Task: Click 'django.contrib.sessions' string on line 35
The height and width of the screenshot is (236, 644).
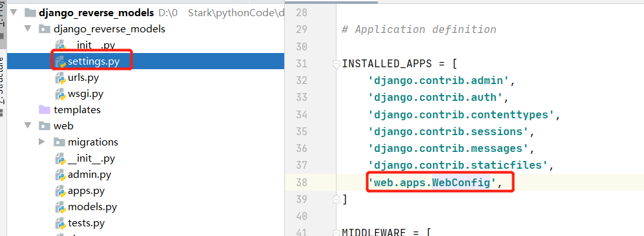Action: tap(448, 131)
